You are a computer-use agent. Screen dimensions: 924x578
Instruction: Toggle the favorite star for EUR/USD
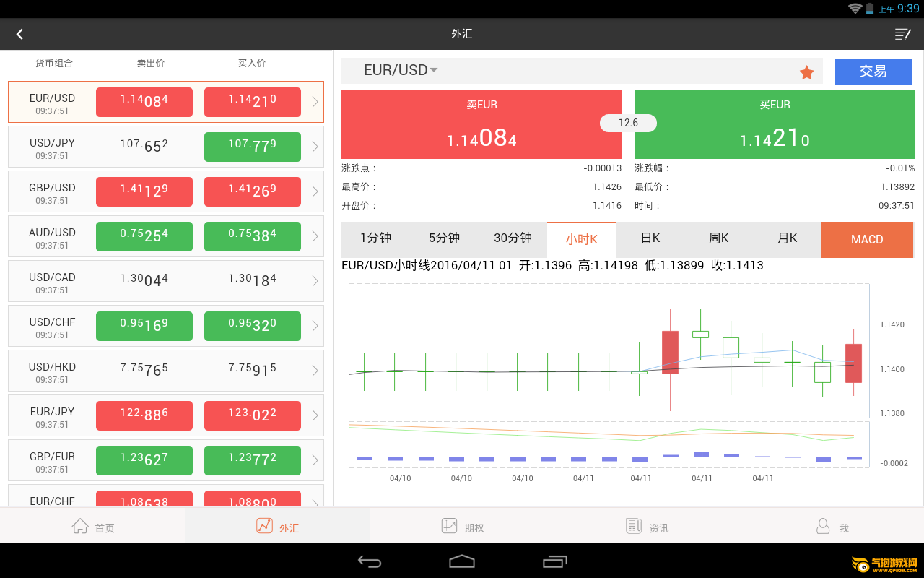[x=806, y=72]
